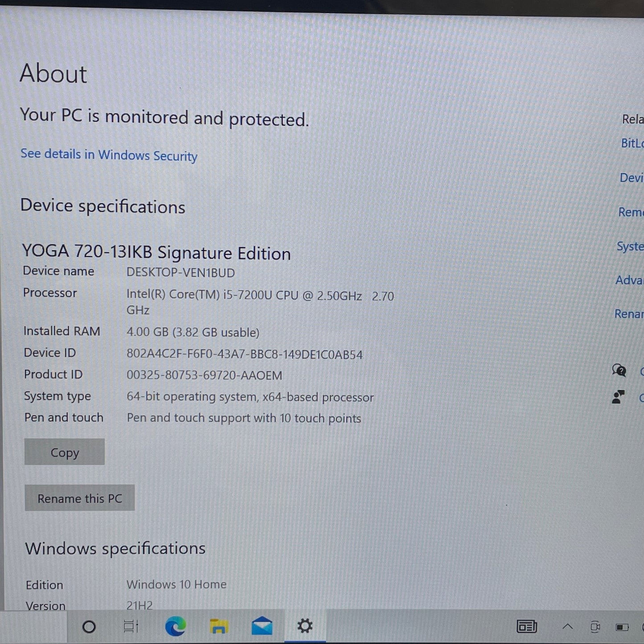
Task: Click the Meet Now tray icon
Action: [595, 627]
